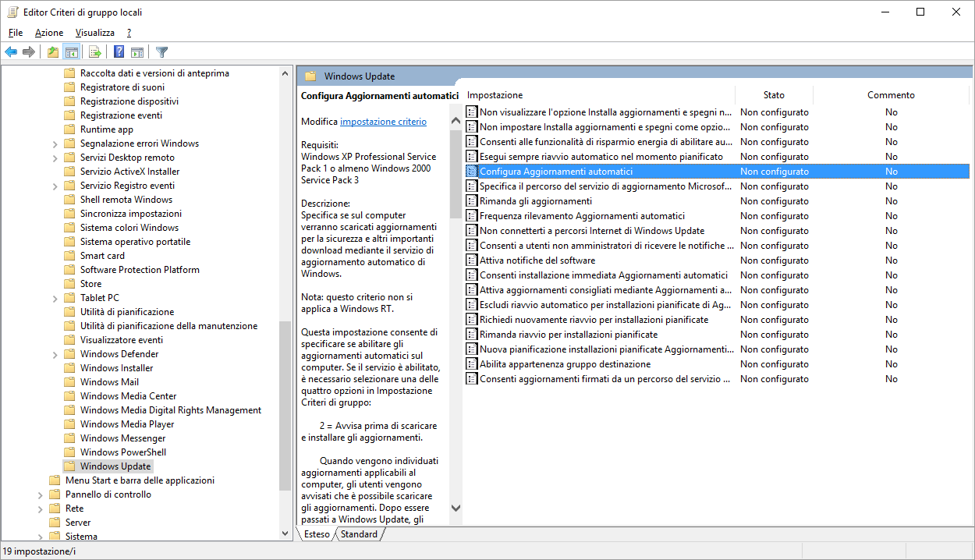Open the Azione menu
The height and width of the screenshot is (560, 975).
49,33
